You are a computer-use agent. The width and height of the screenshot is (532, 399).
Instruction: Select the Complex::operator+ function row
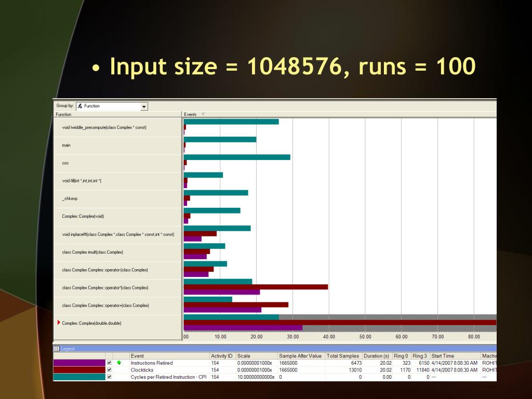click(x=118, y=305)
